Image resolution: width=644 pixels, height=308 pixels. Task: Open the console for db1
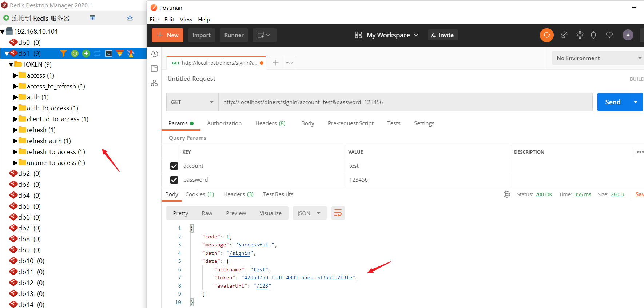click(x=108, y=54)
